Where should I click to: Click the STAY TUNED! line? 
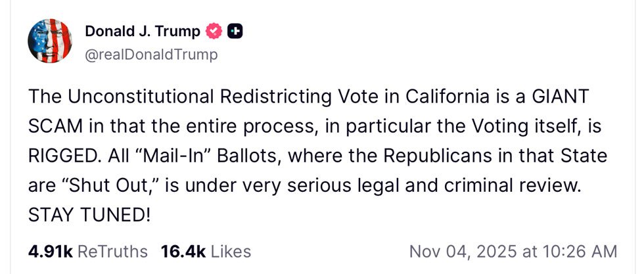click(89, 214)
